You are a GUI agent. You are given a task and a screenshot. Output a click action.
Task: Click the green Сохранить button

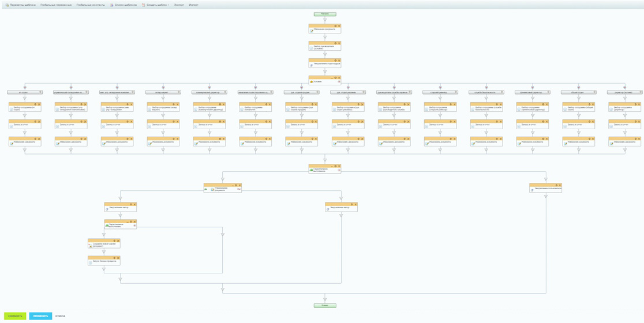pyautogui.click(x=15, y=316)
